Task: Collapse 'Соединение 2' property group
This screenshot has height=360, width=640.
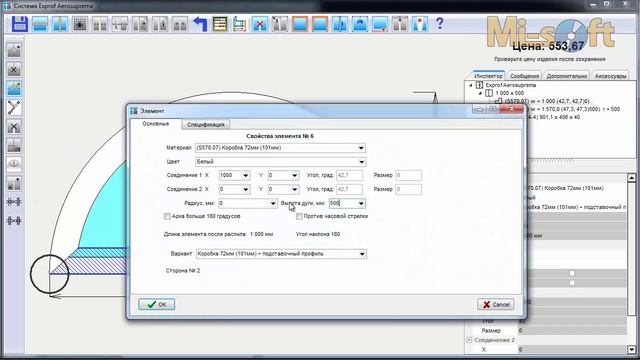Action: pyautogui.click(x=469, y=340)
